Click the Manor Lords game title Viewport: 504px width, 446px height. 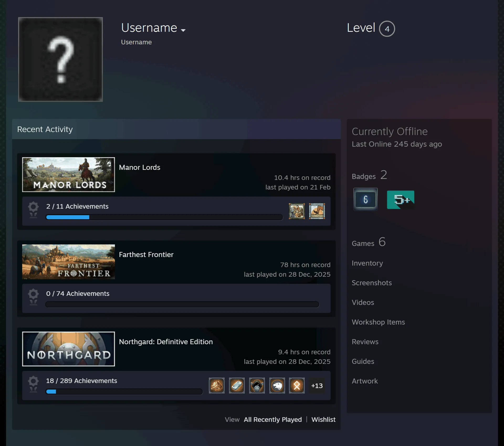[x=139, y=167]
